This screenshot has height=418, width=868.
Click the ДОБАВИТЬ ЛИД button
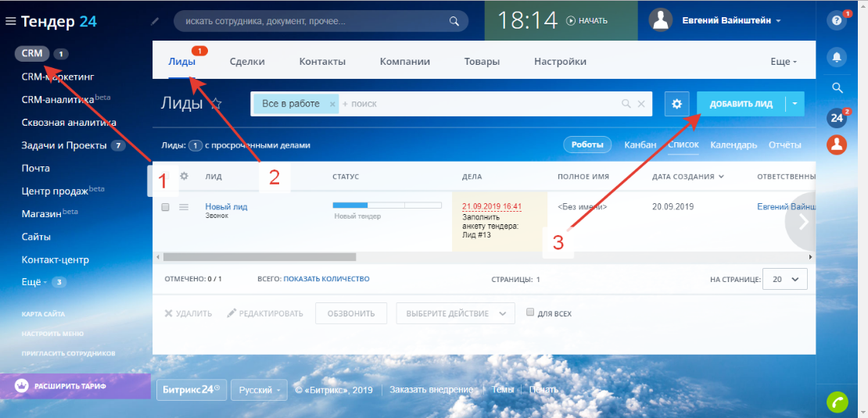[741, 103]
